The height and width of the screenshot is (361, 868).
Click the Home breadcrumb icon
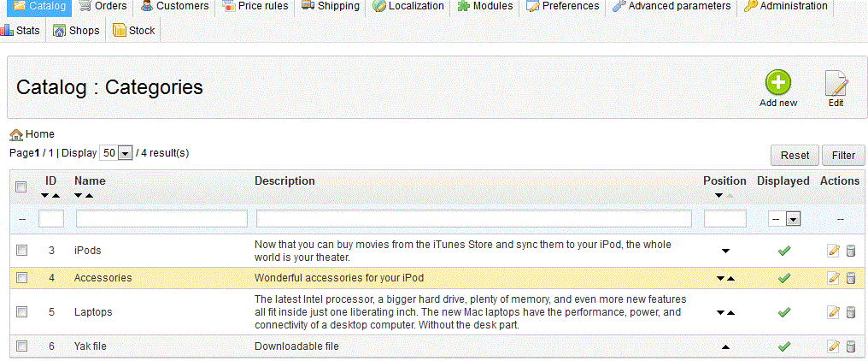coord(16,134)
